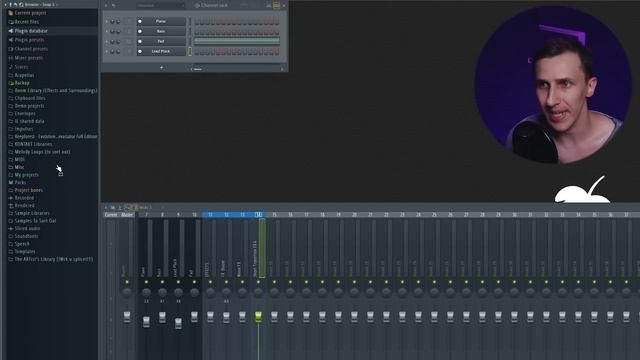
Task: Click the Impulses folder icon
Action: click(11, 129)
